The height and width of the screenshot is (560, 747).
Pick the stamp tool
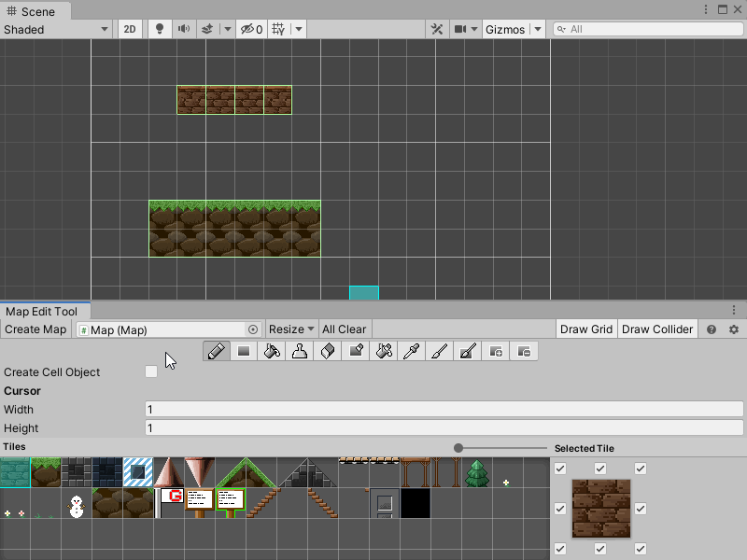pyautogui.click(x=300, y=352)
